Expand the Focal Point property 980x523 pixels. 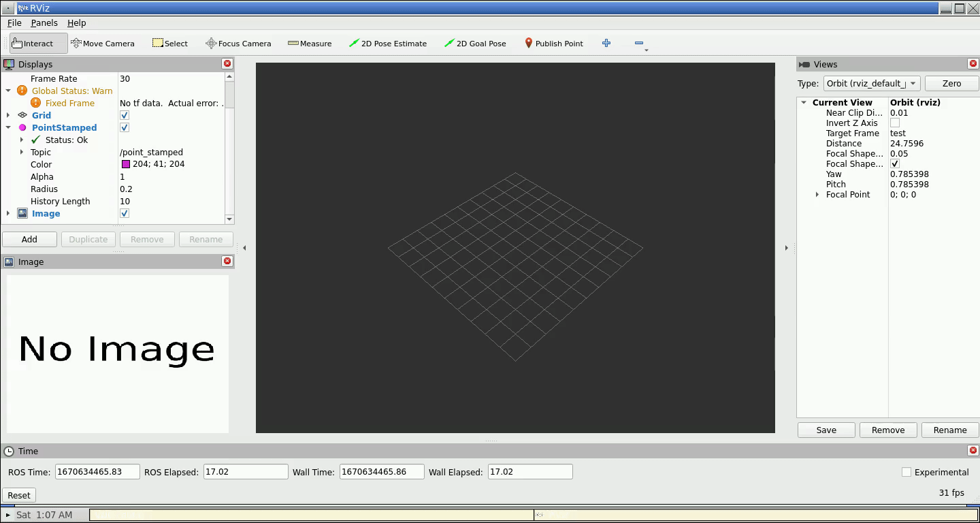click(817, 194)
